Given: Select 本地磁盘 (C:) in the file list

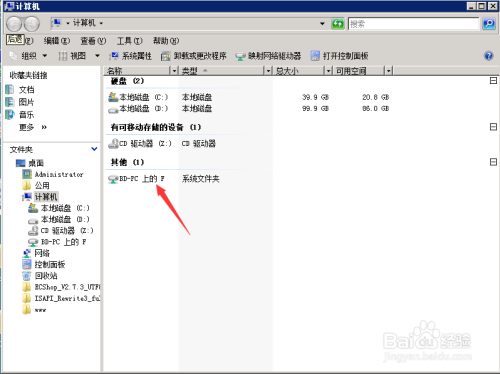Looking at the screenshot, I should point(138,97).
